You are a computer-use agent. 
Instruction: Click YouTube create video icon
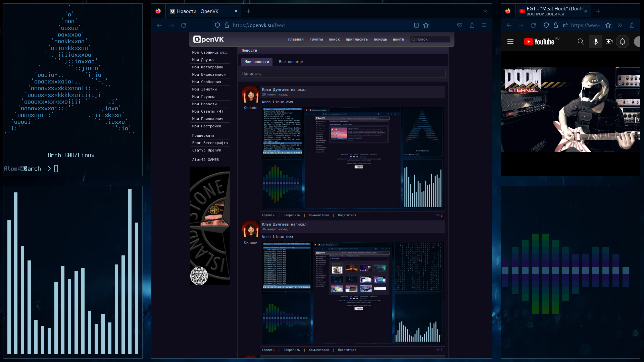609,42
